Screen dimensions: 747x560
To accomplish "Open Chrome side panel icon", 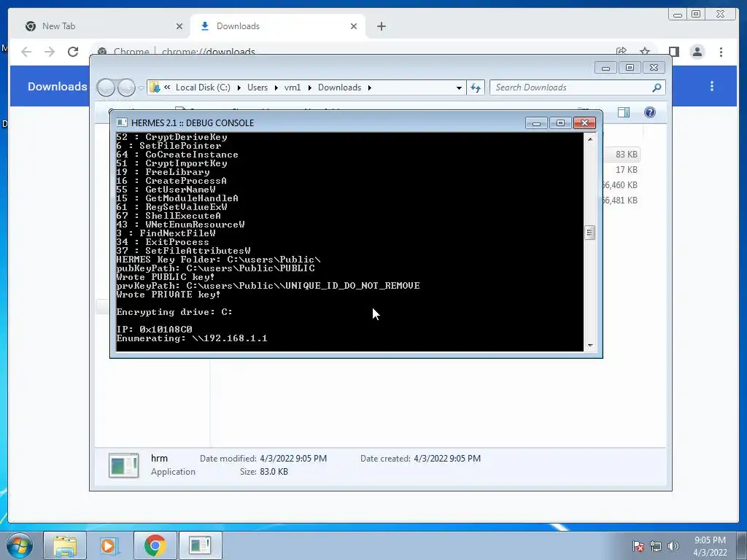I will click(673, 52).
